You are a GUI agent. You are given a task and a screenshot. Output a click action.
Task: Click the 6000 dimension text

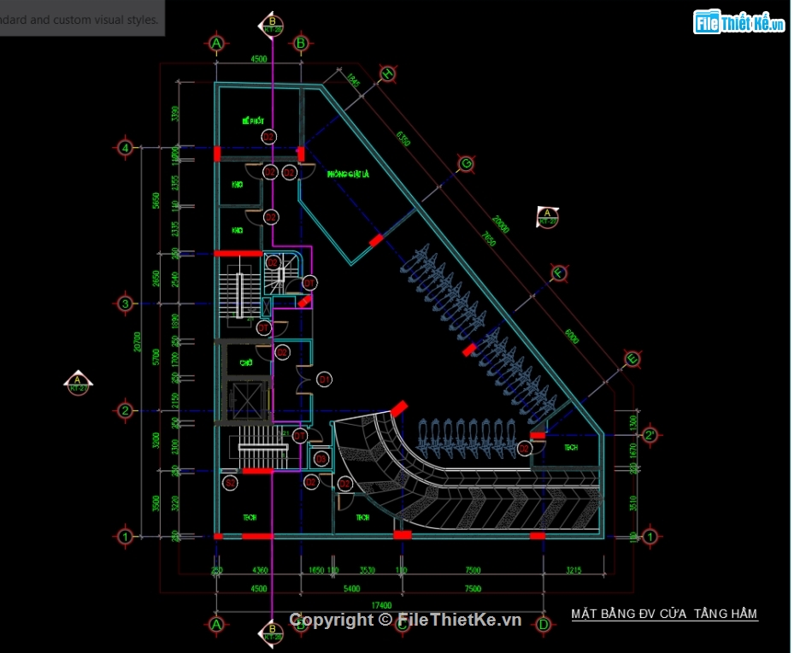(x=572, y=336)
